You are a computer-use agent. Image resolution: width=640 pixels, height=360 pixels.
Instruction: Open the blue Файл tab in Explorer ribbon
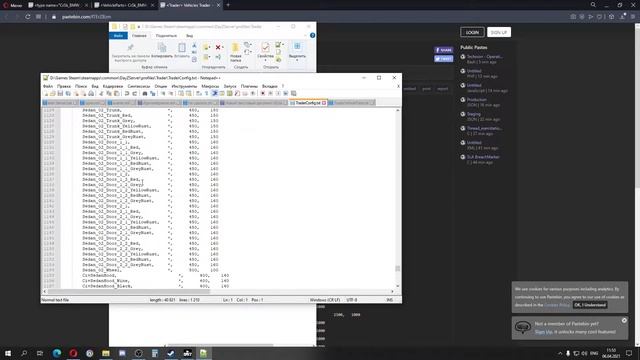(x=118, y=36)
